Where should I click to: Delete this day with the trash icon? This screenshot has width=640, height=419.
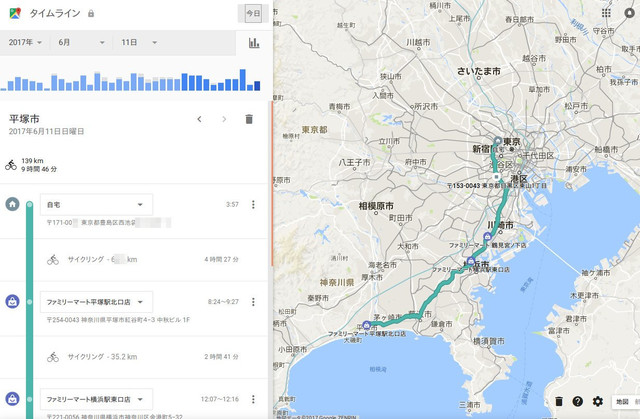click(249, 119)
